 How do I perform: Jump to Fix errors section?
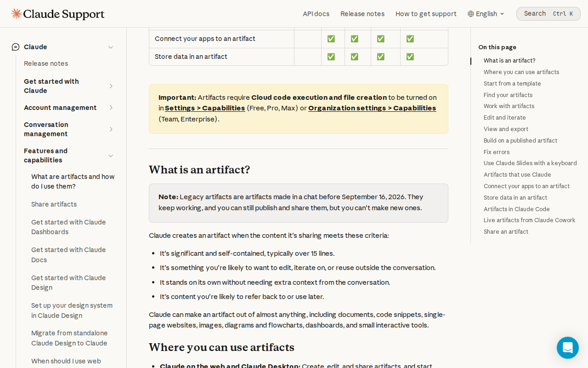coord(497,152)
